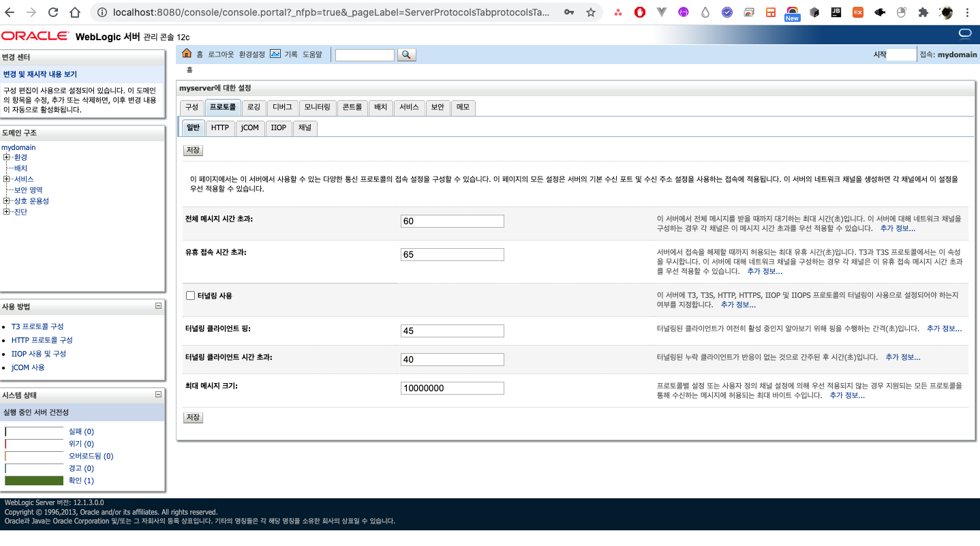Click browser forward arrow

pyautogui.click(x=32, y=12)
